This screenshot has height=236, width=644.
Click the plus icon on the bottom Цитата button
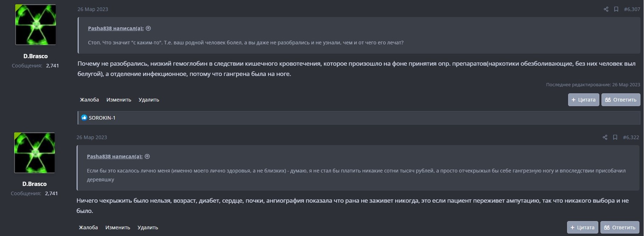coord(572,227)
